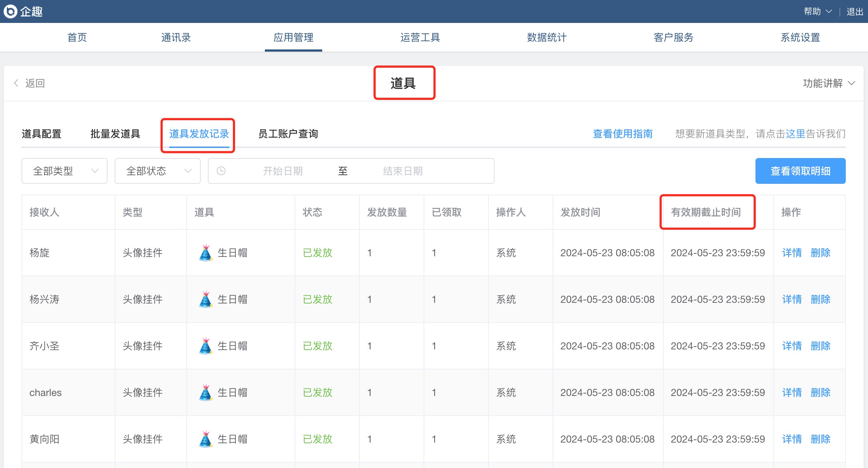Open the 全部类型 filter dropdown
Image resolution: width=868 pixels, height=468 pixels.
coord(65,171)
